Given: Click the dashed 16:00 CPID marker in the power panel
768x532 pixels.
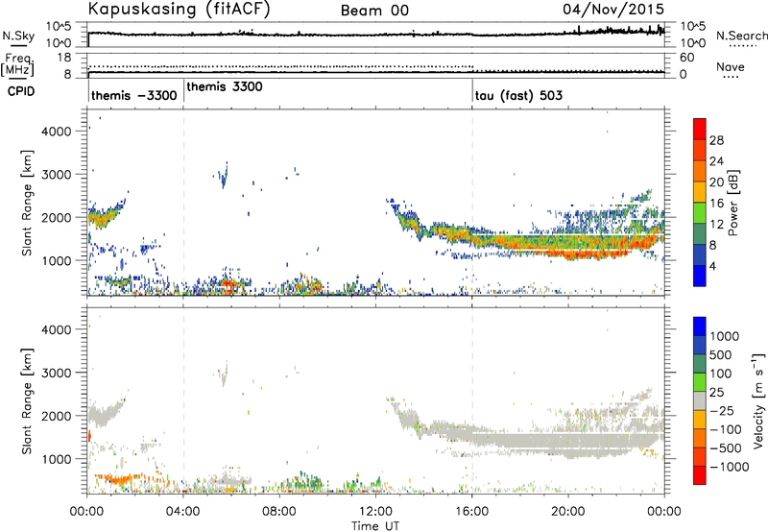Looking at the screenshot, I should point(472,203).
